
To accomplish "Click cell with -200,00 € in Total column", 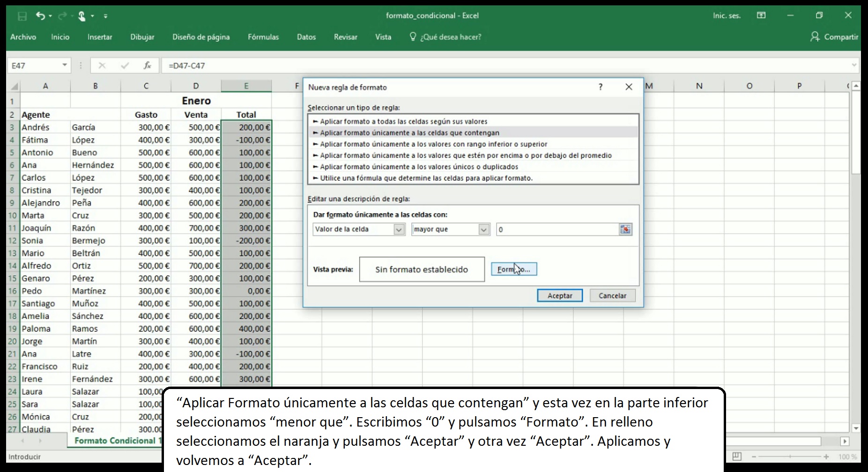I will coord(246,240).
